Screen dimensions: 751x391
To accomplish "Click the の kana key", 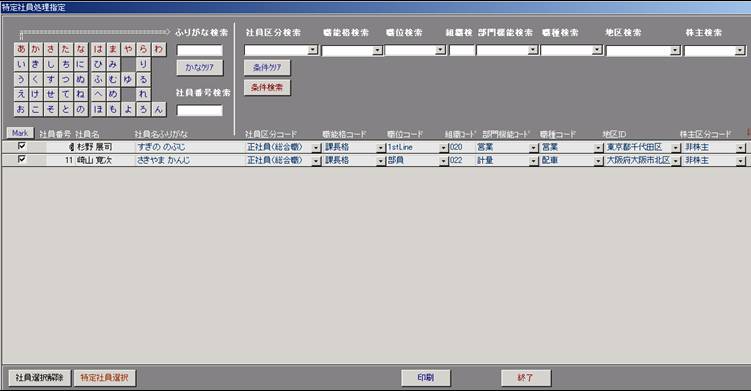I will pyautogui.click(x=80, y=109).
